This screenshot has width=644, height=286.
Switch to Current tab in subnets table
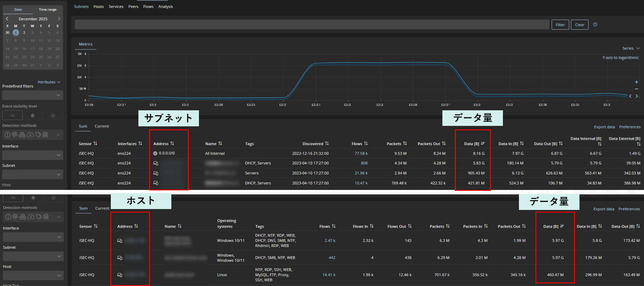101,126
